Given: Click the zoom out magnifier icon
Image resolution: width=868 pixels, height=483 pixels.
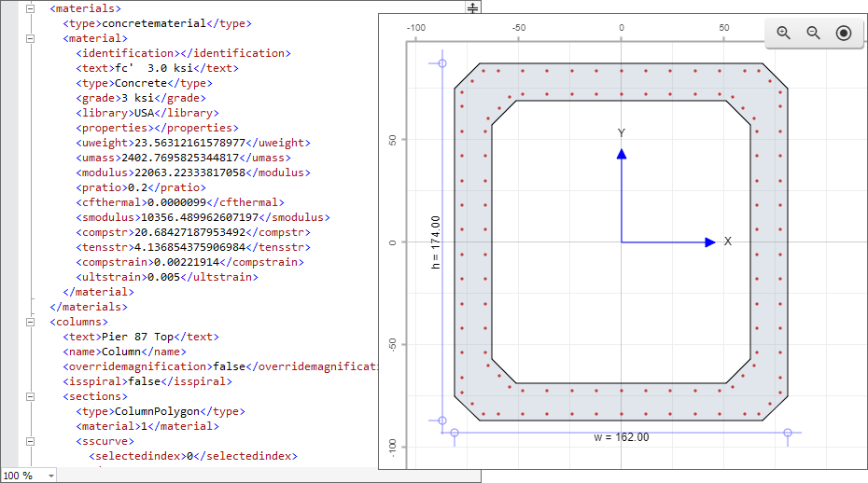Looking at the screenshot, I should click(x=813, y=33).
